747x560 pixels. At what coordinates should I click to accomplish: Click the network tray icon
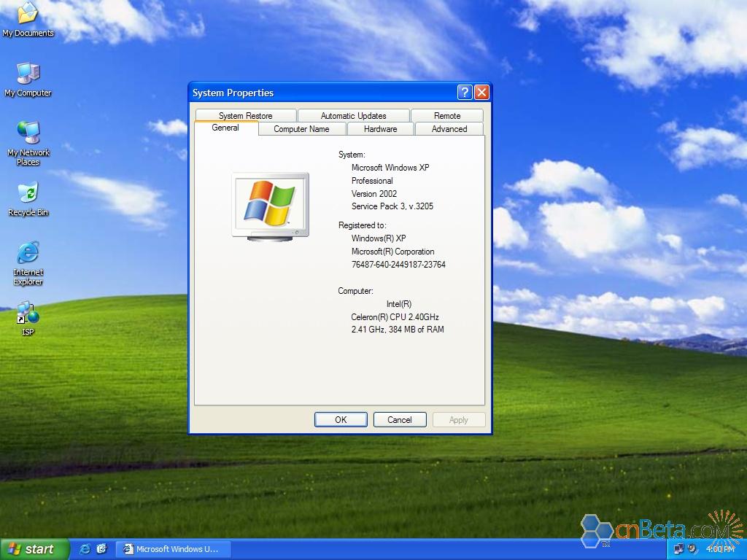pyautogui.click(x=680, y=549)
